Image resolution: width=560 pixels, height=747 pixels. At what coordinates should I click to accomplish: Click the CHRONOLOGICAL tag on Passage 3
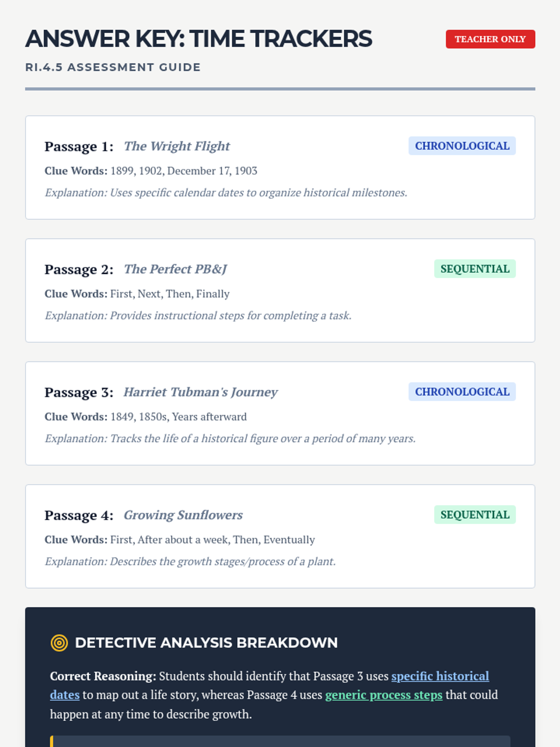(462, 392)
